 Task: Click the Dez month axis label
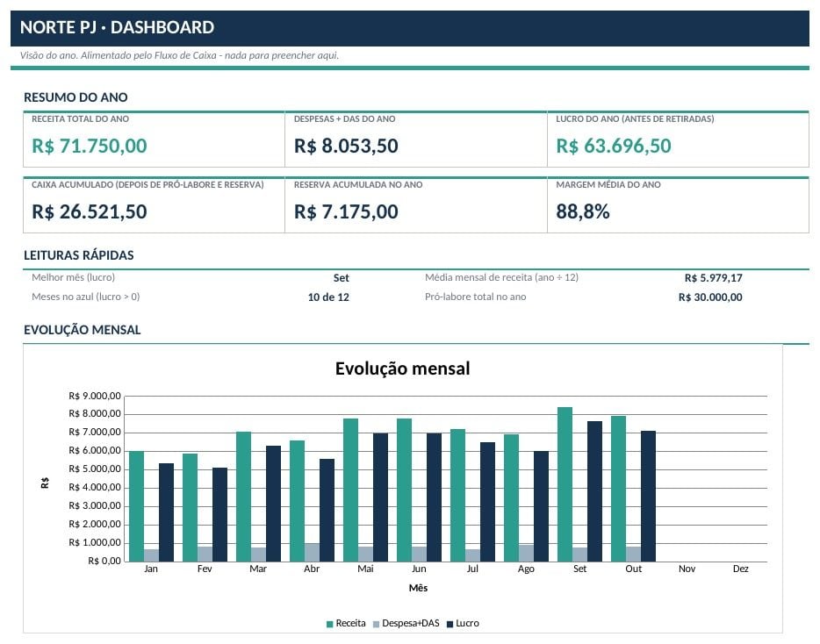pyautogui.click(x=740, y=569)
